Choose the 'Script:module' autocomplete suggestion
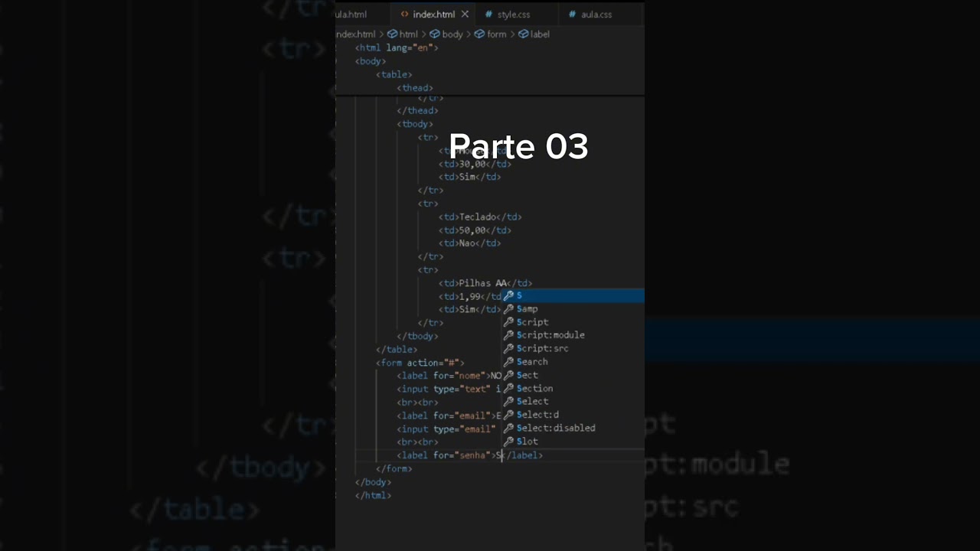This screenshot has height=551, width=980. coord(573,335)
